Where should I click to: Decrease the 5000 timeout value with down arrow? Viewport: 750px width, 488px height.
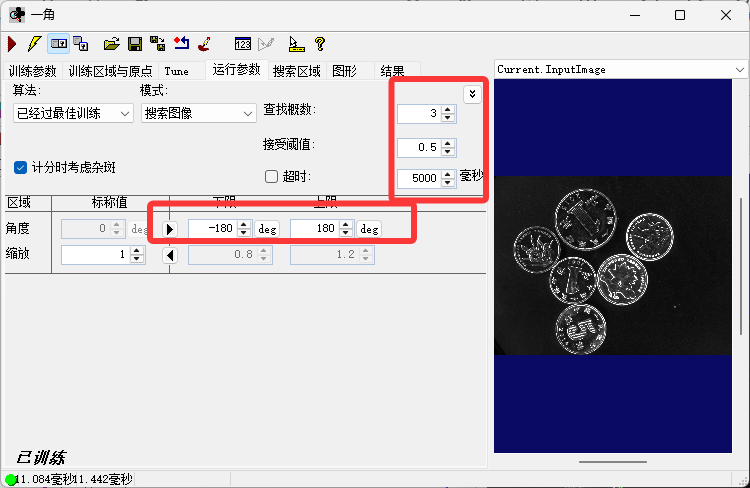point(447,182)
